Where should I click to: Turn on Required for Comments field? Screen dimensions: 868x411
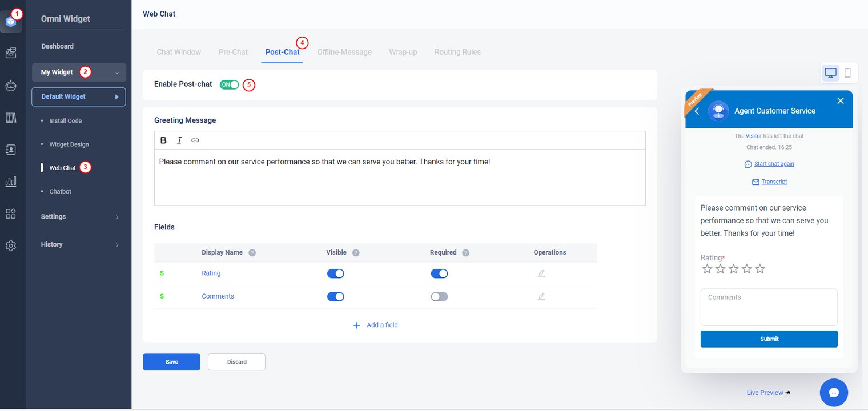tap(439, 297)
